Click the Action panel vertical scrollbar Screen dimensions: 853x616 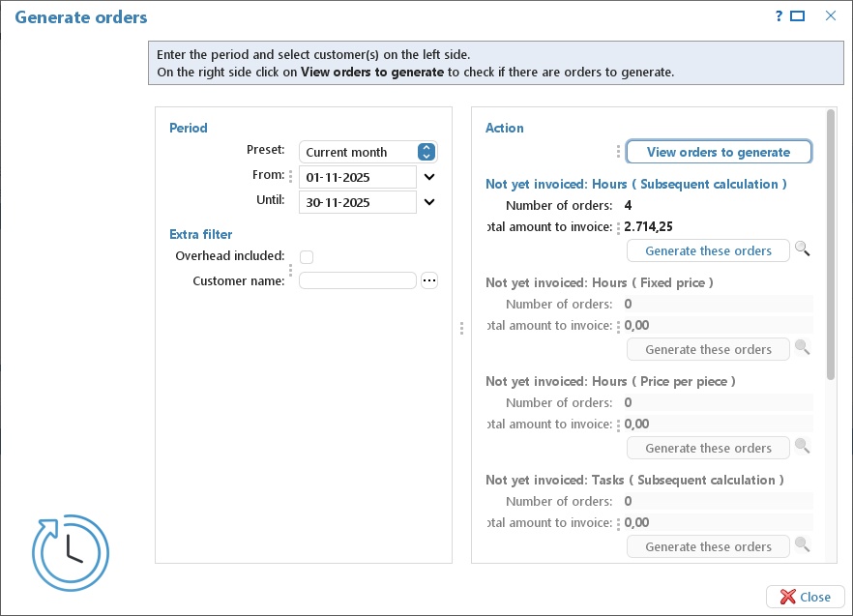coord(830,245)
